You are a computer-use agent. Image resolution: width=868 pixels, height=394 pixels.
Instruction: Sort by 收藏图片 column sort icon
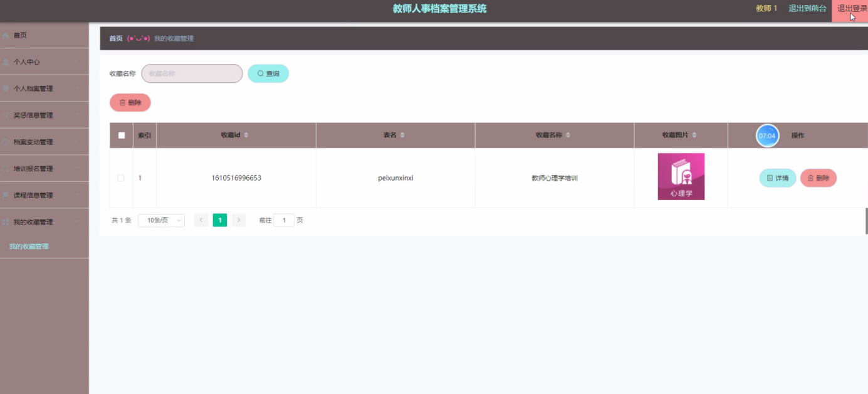[694, 136]
